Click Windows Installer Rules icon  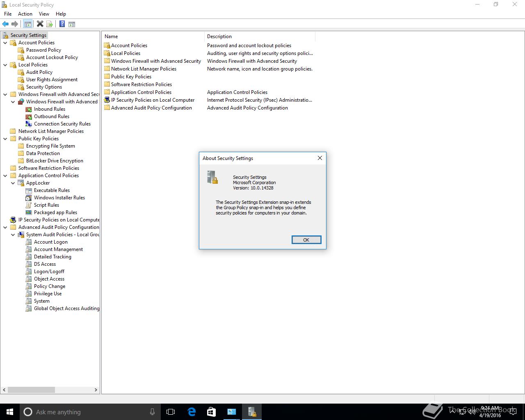pos(29,198)
